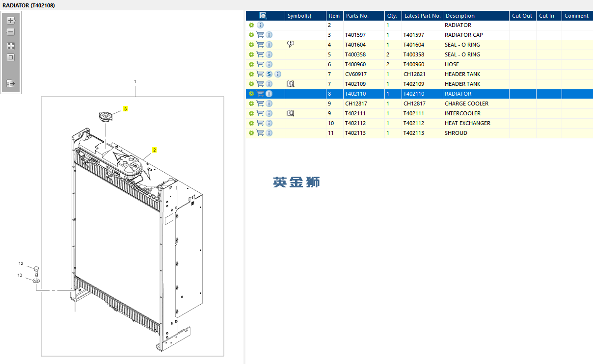Zoom out of the parts diagram

11,32
